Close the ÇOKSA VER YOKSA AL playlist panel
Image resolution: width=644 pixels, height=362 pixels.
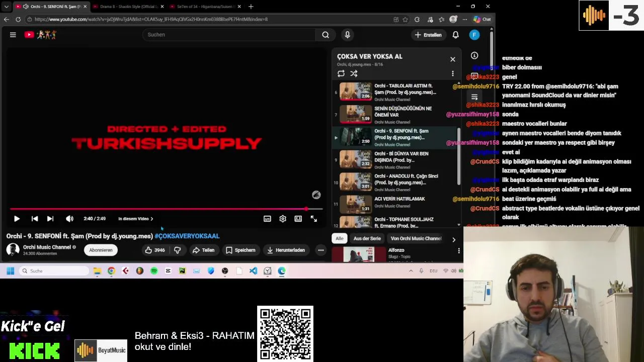(453, 59)
